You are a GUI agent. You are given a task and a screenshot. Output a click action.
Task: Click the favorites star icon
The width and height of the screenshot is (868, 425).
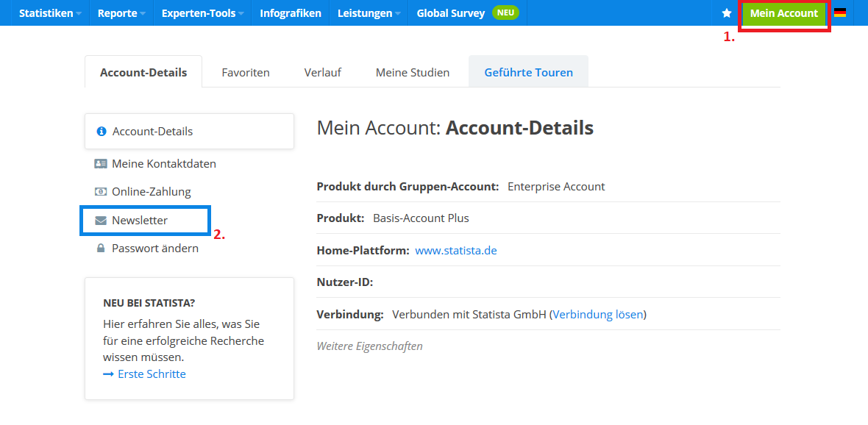[x=727, y=13]
